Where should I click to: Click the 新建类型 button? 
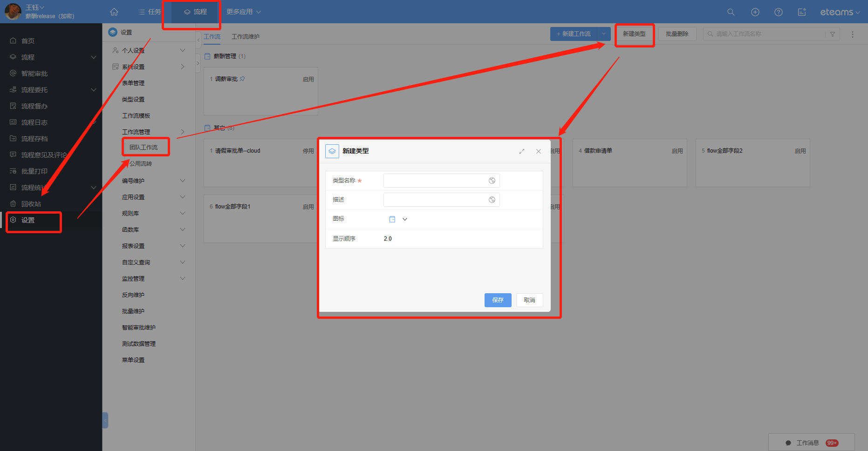(634, 34)
